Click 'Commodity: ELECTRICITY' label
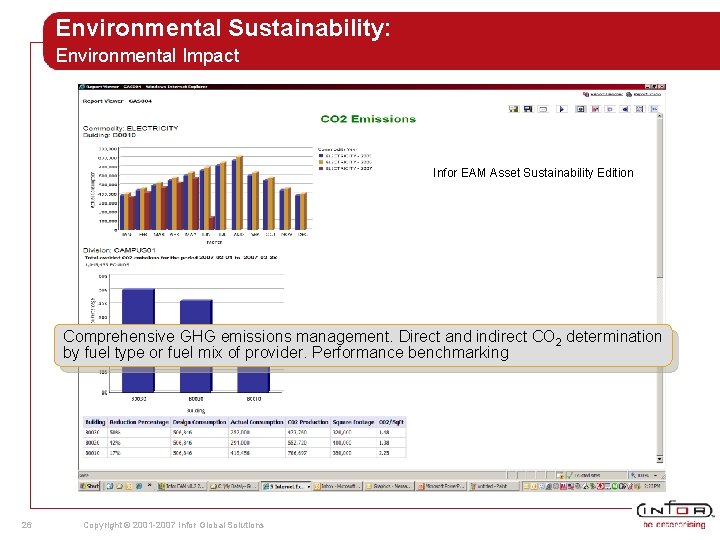This screenshot has height=540, width=720. pos(130,128)
